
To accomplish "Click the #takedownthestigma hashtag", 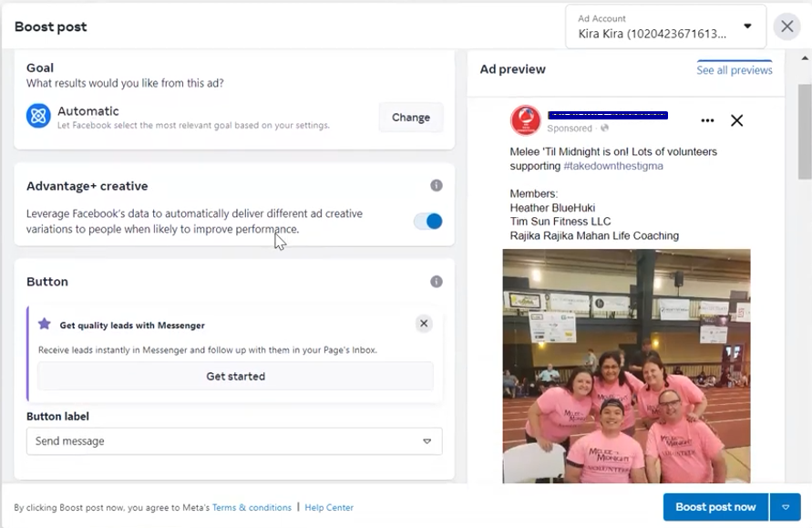I will 613,166.
